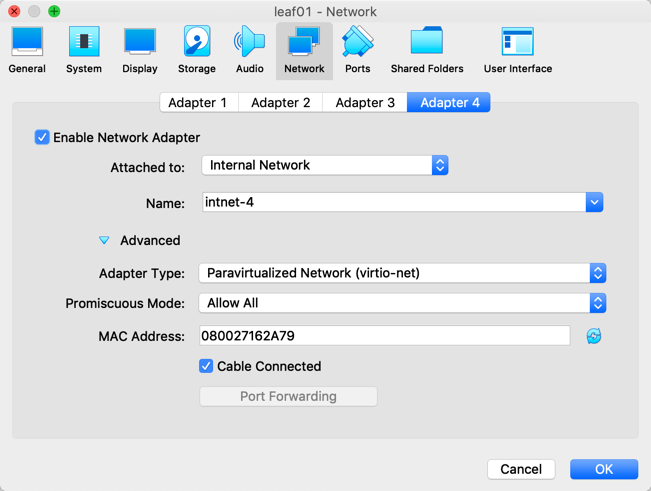
Task: Confirm settings with the OK button
Action: (604, 469)
